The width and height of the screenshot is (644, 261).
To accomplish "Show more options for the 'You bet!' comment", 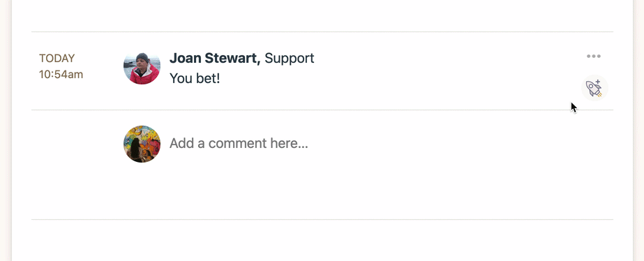I will point(594,57).
